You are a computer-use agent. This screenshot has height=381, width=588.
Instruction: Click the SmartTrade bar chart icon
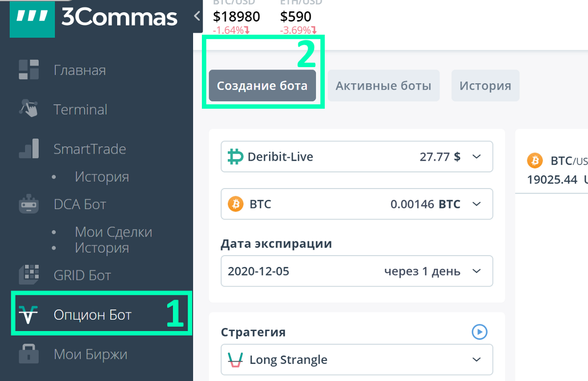pos(28,149)
